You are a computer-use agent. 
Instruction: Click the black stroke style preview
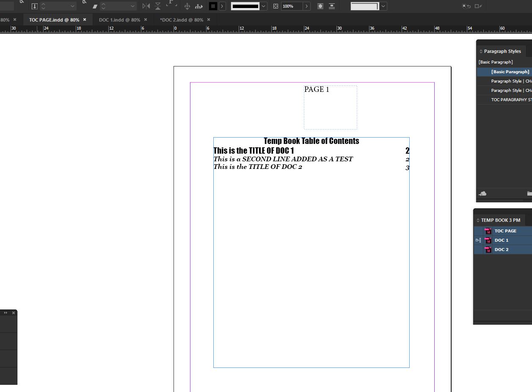click(245, 6)
